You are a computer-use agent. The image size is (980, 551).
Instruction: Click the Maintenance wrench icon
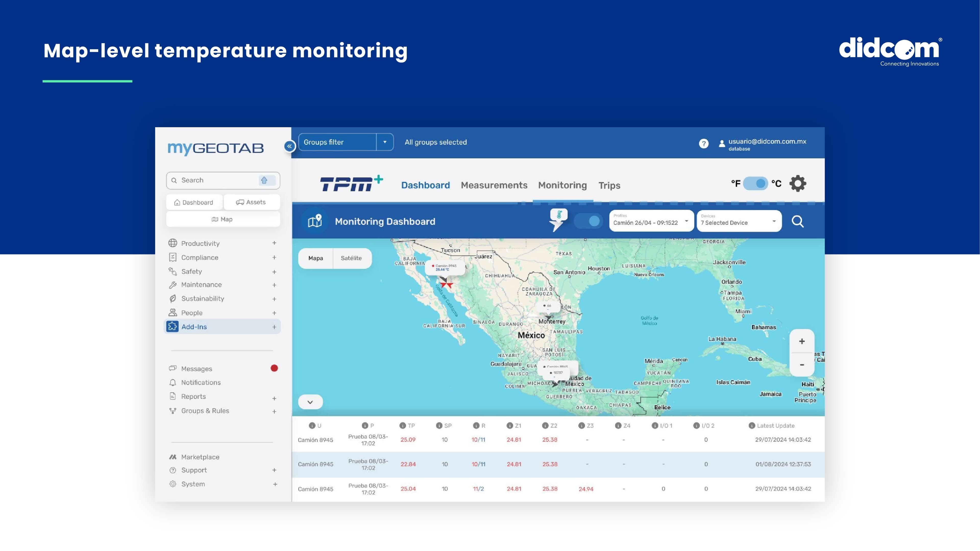pos(173,285)
